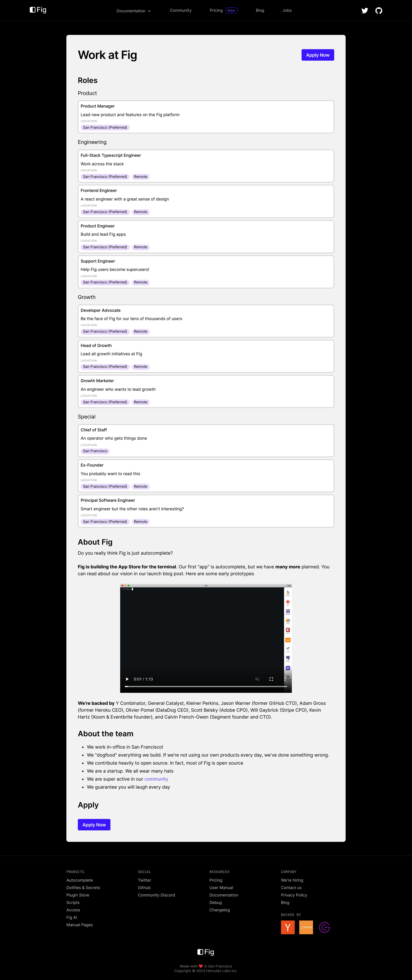Open Dotfiles & Secrets footer link
412x980 pixels.
pos(83,888)
